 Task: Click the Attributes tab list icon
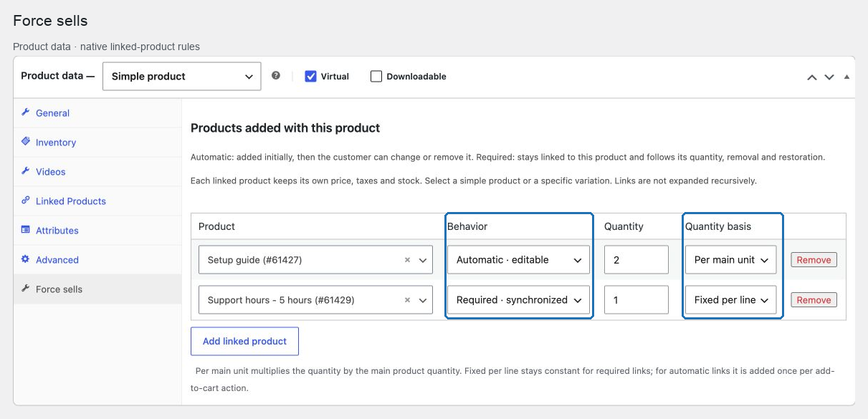(x=26, y=230)
